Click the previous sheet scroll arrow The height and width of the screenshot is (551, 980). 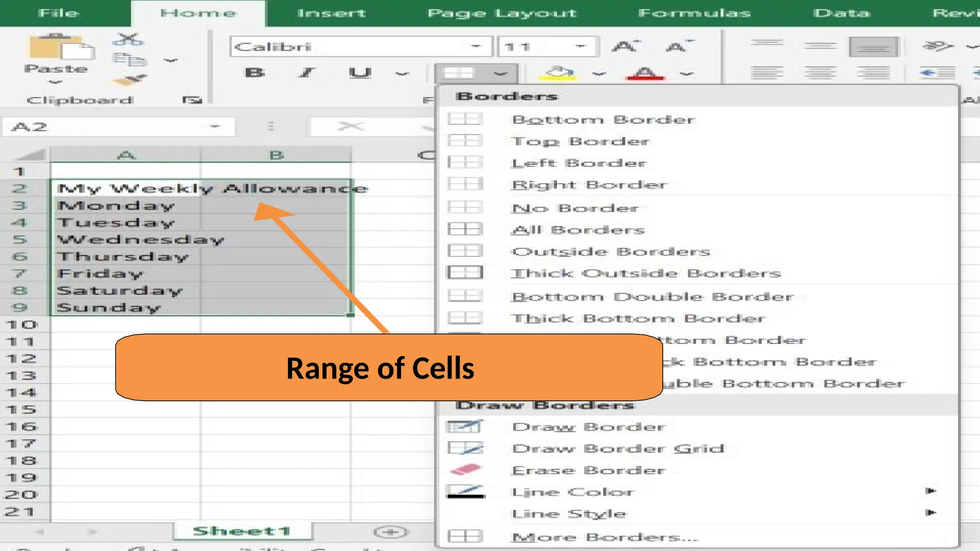point(40,531)
